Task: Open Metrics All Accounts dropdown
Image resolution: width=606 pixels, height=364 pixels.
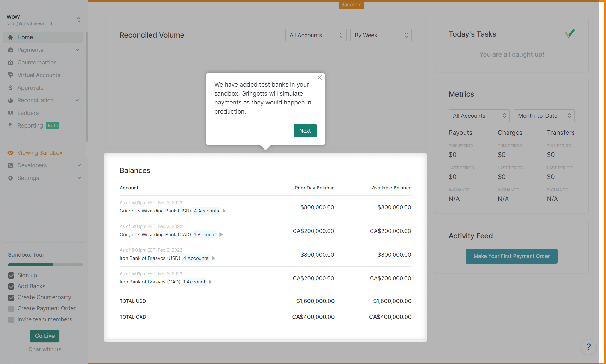Action: (479, 116)
